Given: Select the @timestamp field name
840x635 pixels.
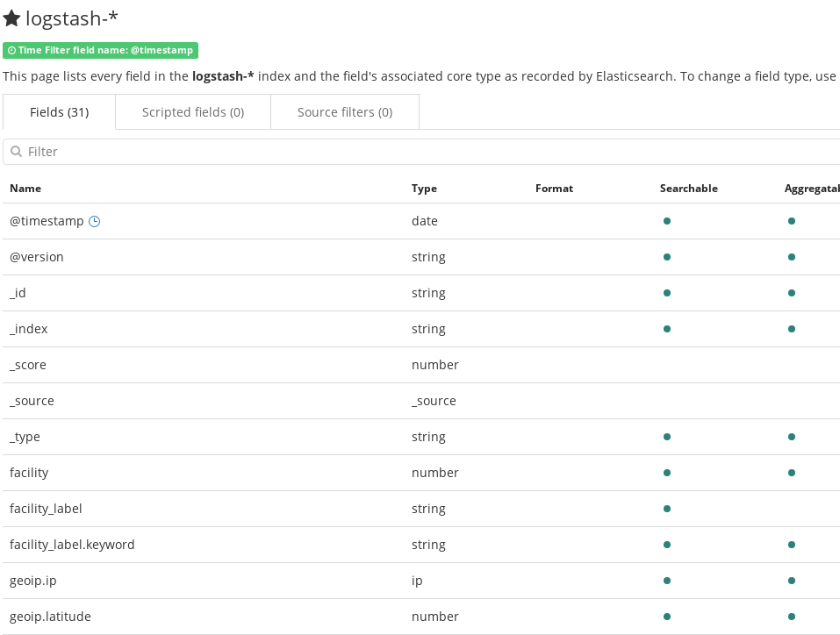Looking at the screenshot, I should (x=47, y=221).
